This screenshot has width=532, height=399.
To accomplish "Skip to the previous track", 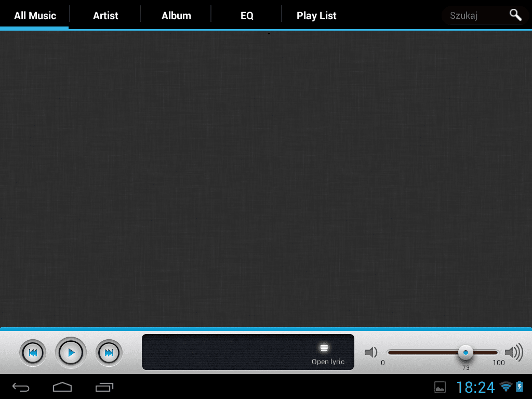I will pyautogui.click(x=33, y=353).
